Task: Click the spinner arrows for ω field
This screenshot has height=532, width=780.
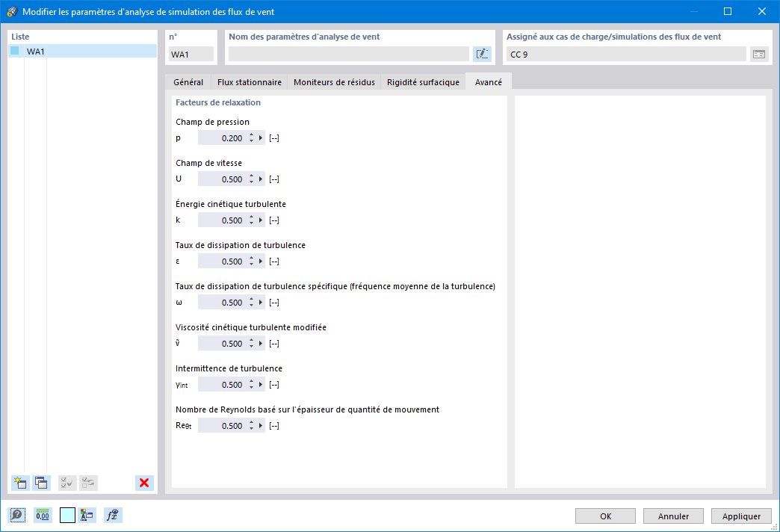Action: coord(252,303)
